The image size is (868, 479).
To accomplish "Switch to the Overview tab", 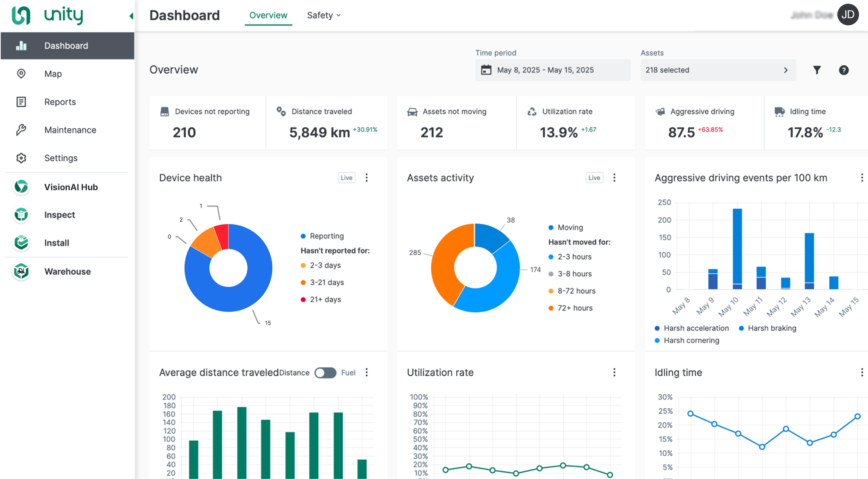I will (x=268, y=15).
